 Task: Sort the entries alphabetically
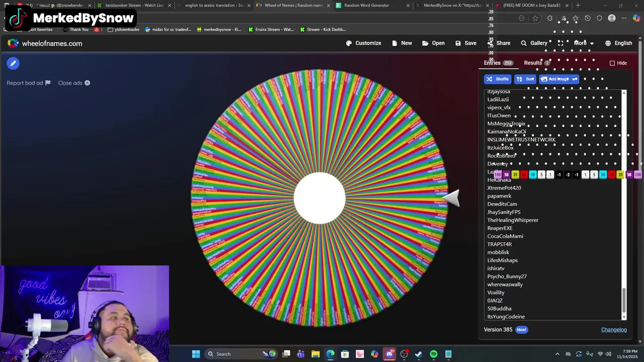pos(525,79)
